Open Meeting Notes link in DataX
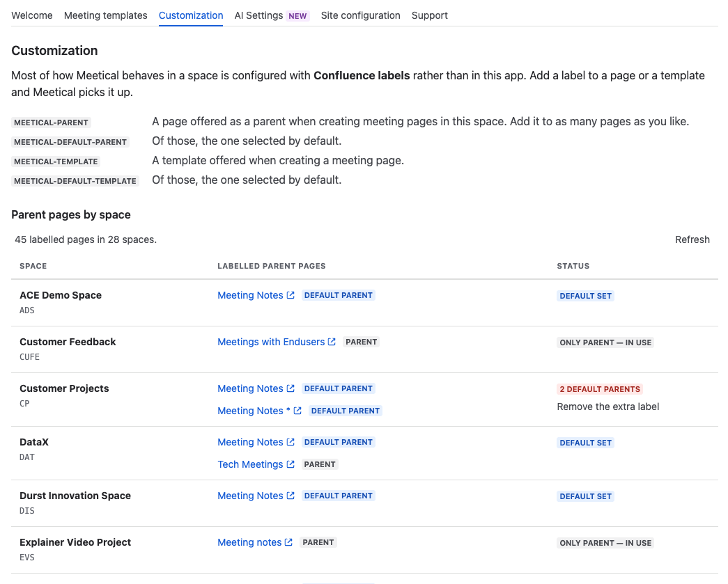The image size is (728, 584). point(250,442)
